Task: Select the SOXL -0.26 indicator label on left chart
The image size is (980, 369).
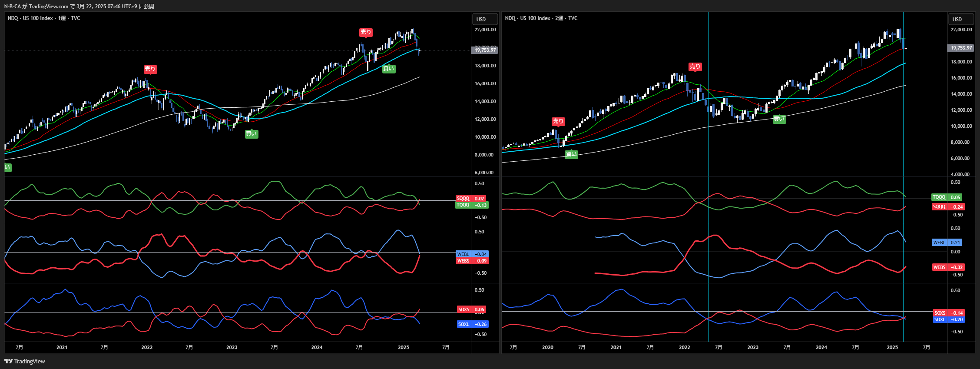Action: click(x=473, y=324)
